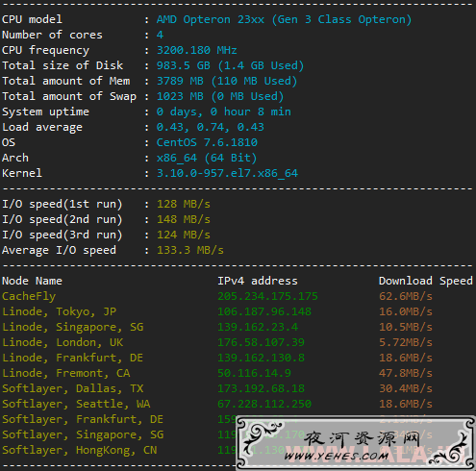This screenshot has height=471, width=476.
Task: Select node 'Softlayer, Dallas, TX'
Action: [x=73, y=388]
